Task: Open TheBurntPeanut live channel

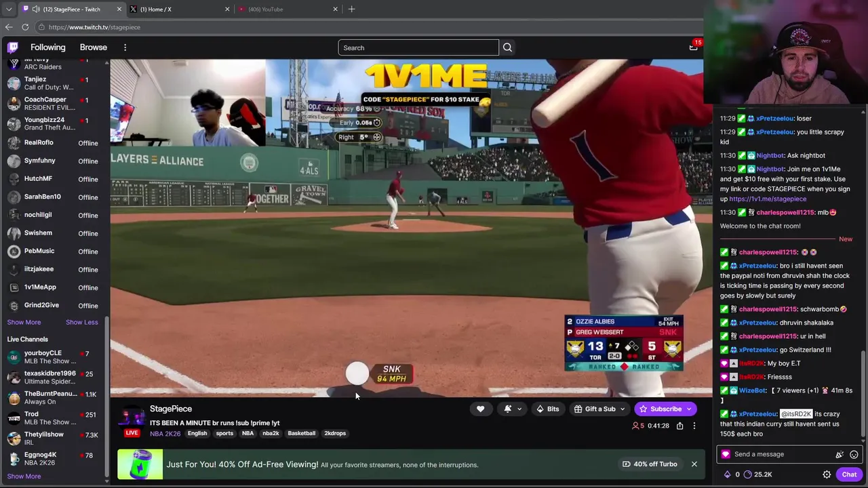Action: pyautogui.click(x=54, y=398)
